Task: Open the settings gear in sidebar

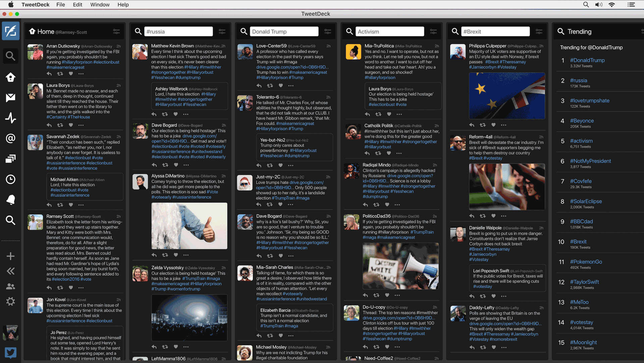Action: pos(10,301)
